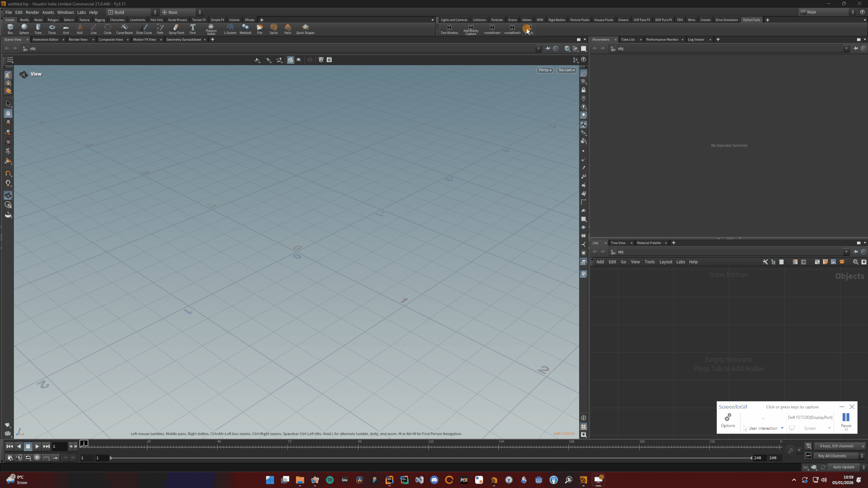Expand the No cam camera menu

(567, 70)
